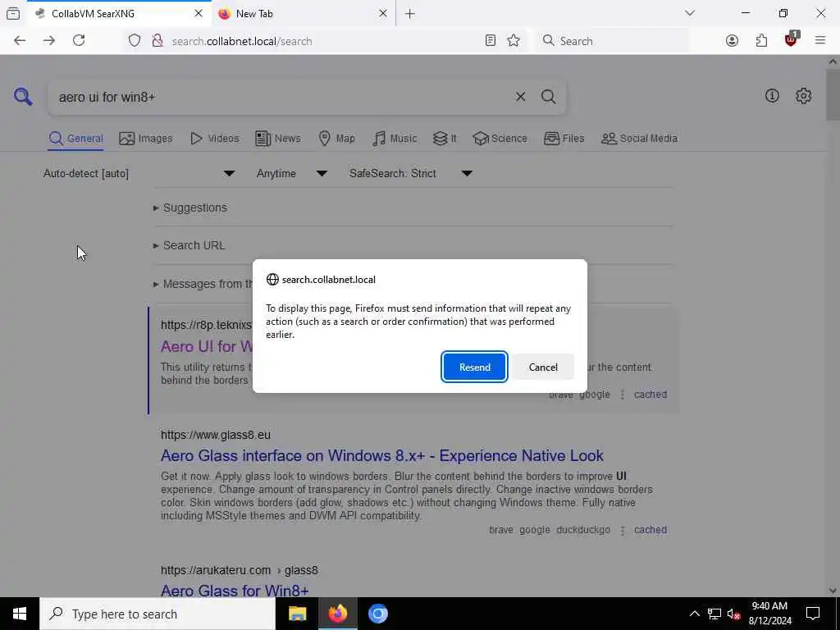Image resolution: width=840 pixels, height=630 pixels.
Task: Open the uBlock Origin extension icon
Action: tap(791, 39)
